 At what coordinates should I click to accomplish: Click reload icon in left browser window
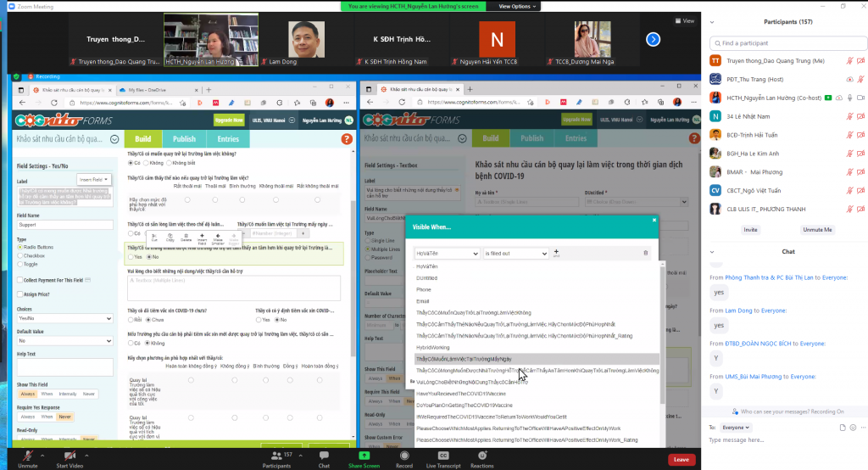(x=53, y=103)
